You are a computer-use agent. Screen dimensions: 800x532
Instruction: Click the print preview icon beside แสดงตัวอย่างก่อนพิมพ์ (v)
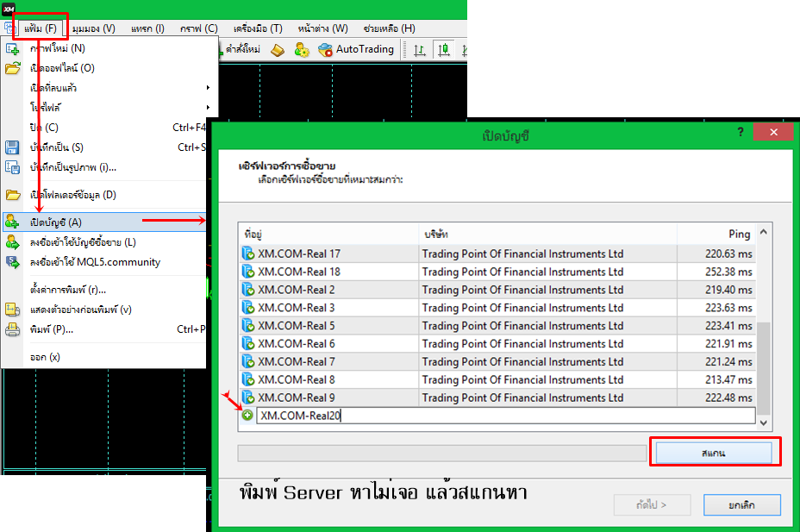pyautogui.click(x=12, y=310)
